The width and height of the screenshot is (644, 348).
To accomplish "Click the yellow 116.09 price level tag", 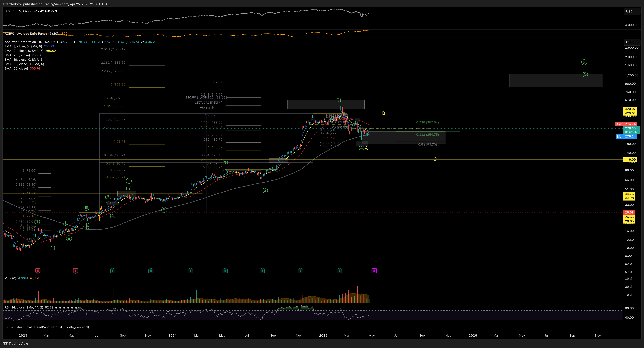I will pos(630,160).
